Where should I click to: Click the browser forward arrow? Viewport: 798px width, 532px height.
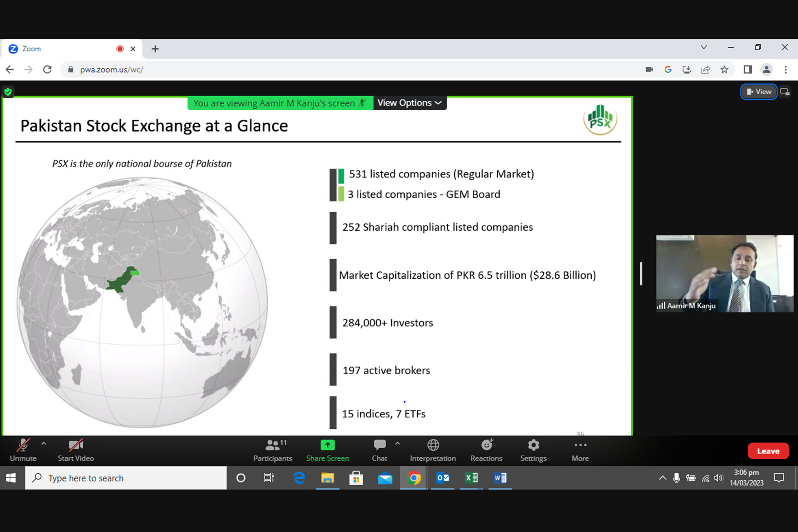coord(28,70)
